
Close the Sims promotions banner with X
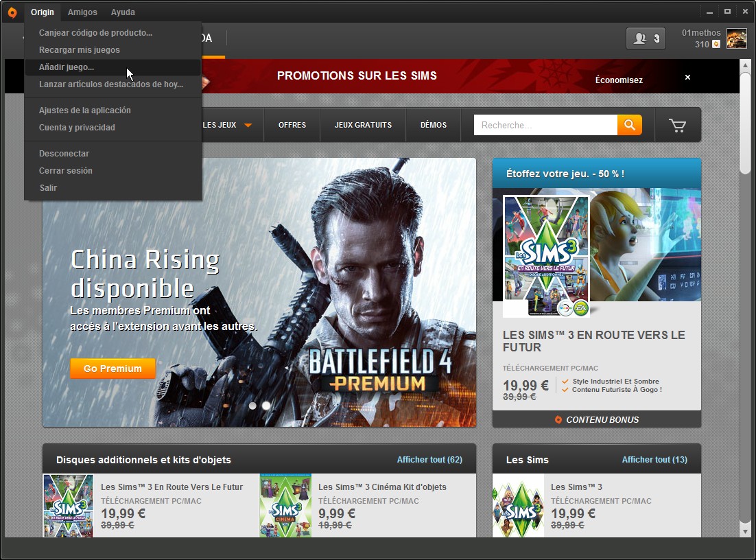(x=687, y=77)
